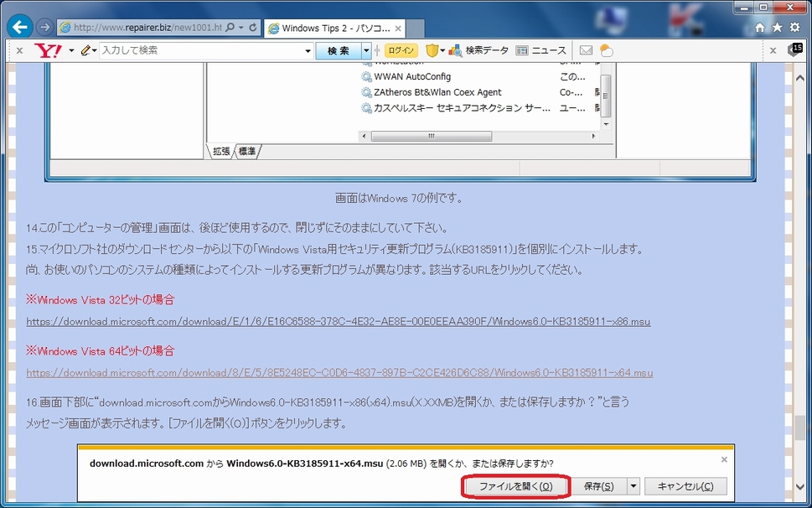Click horizontal scrollbar thumb in services list
The height and width of the screenshot is (508, 812).
432,136
